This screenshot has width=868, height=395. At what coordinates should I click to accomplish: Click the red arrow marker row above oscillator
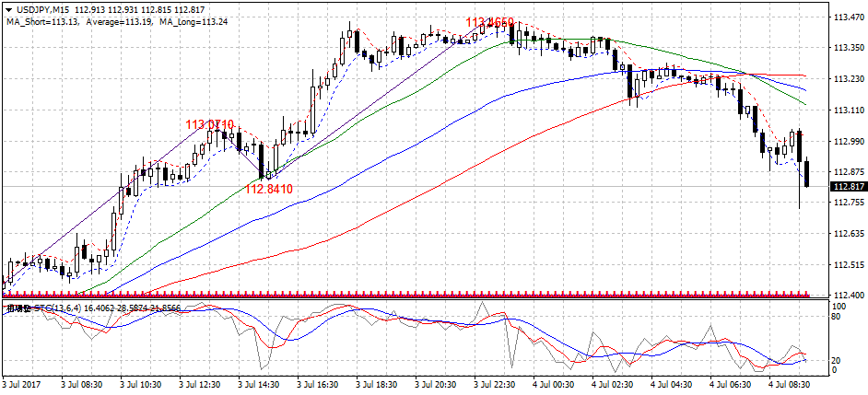pos(405,294)
